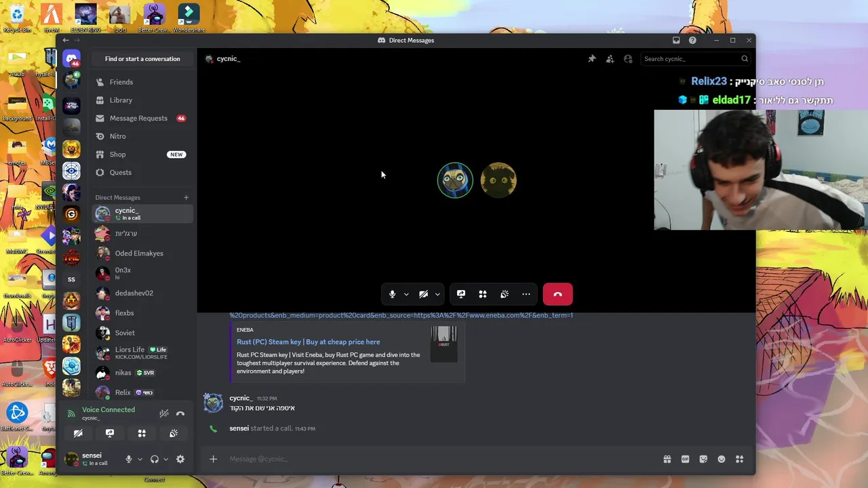Open emoji picker in message bar
Viewport: 868px width, 488px height.
[x=722, y=459]
